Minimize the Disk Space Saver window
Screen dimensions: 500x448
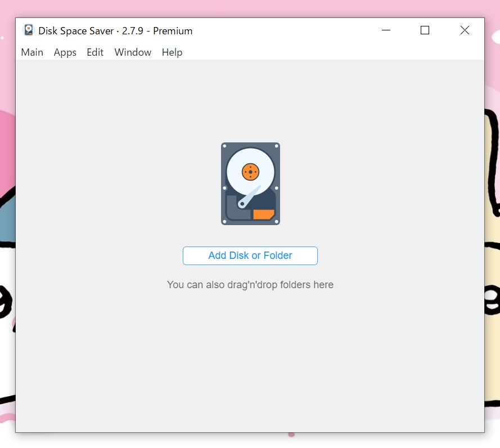pos(386,30)
